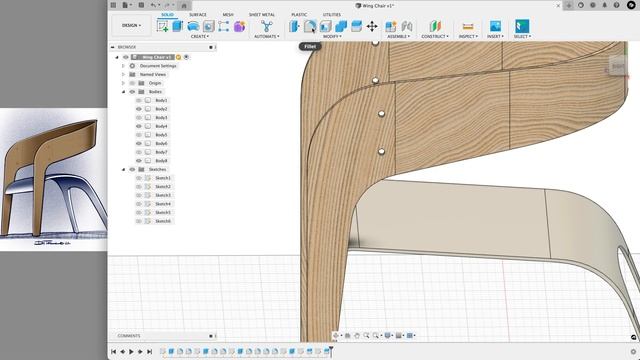The image size is (640, 360).
Task: Select the Split Body tool
Action: pos(356,27)
